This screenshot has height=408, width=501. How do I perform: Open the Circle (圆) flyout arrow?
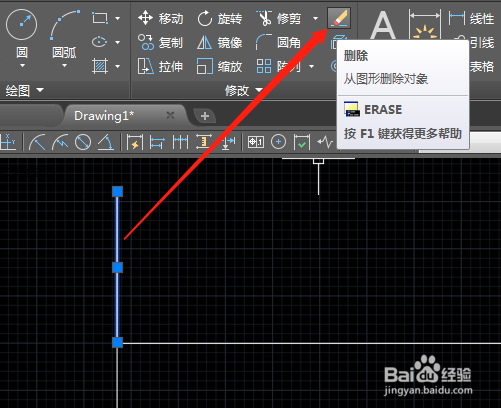coord(22,66)
